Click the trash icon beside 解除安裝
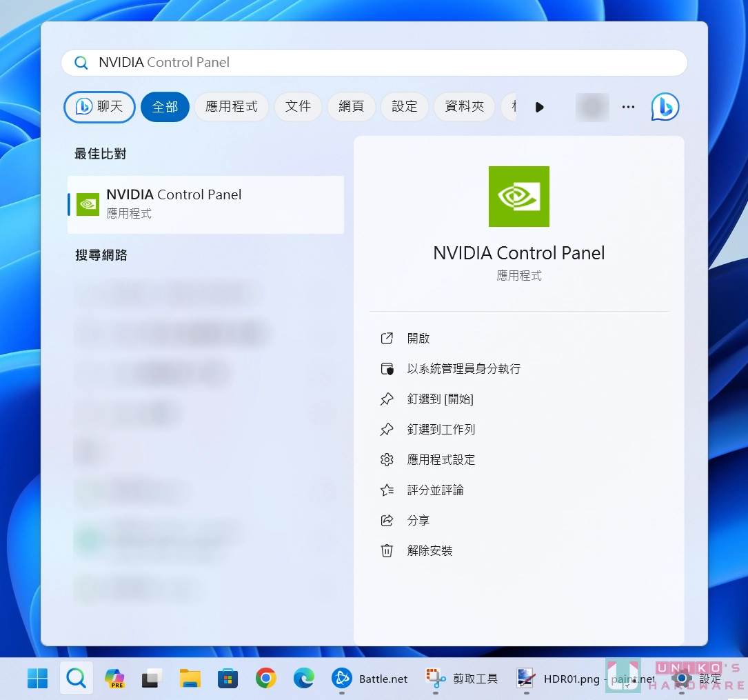Image resolution: width=748 pixels, height=700 pixels. (x=387, y=550)
